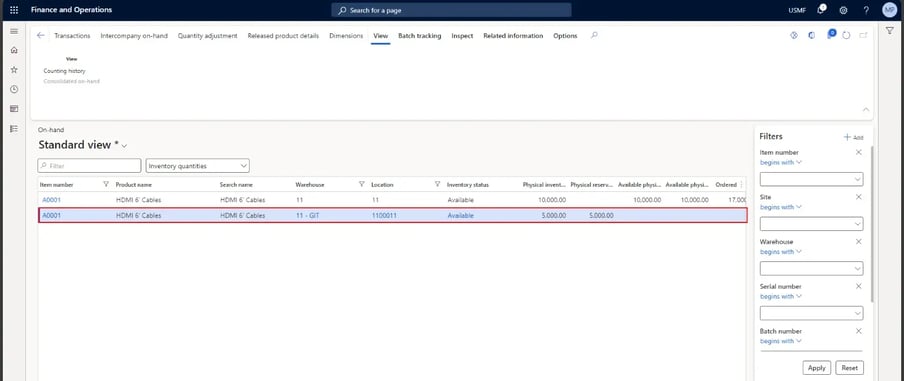Toggle the filter pane funnel icon
The width and height of the screenshot is (904, 381).
(890, 31)
